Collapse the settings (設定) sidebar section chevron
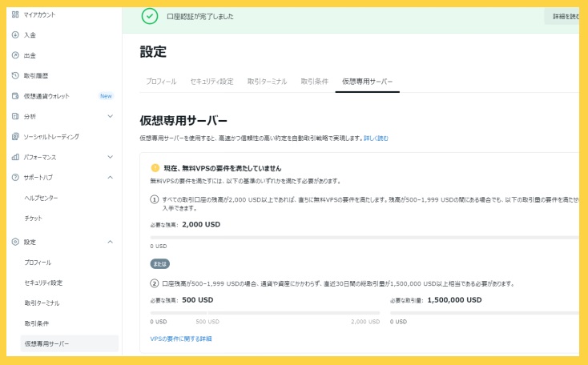This screenshot has width=588, height=365. [x=111, y=242]
